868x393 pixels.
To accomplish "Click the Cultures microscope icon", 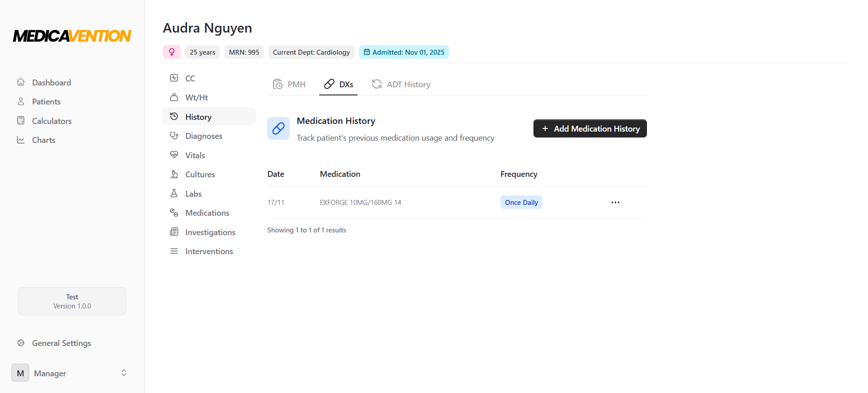I will 174,174.
